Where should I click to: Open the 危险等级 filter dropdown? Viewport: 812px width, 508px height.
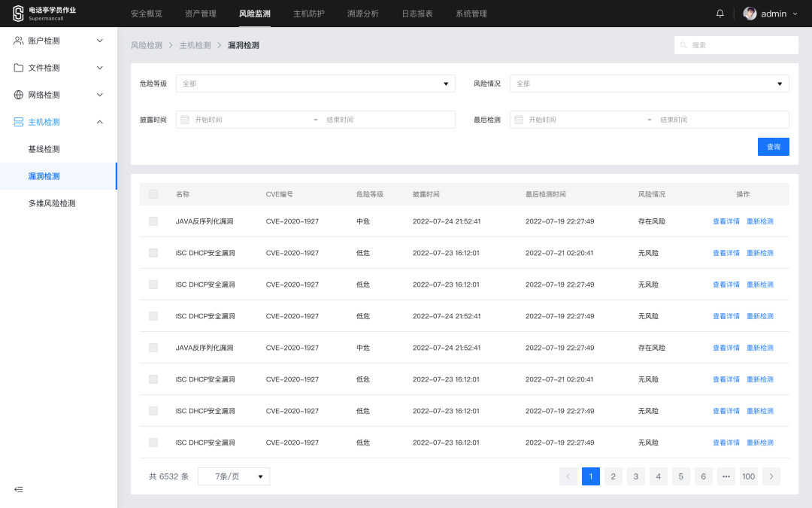coord(315,84)
